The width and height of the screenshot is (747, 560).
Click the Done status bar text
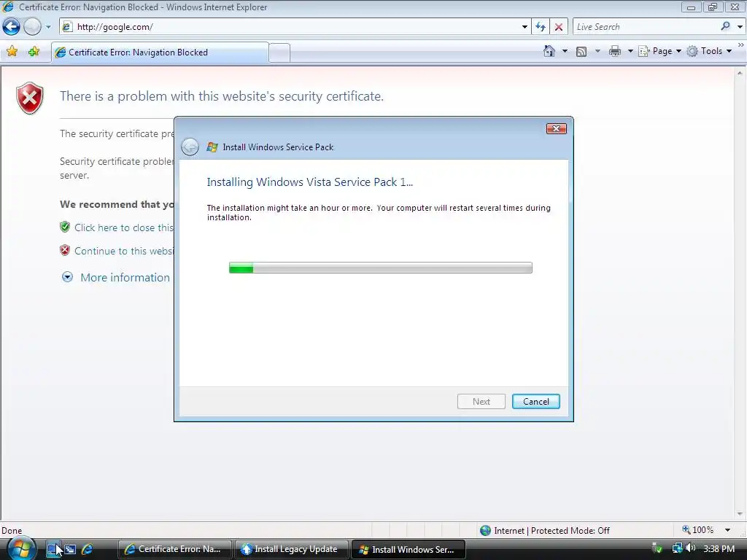click(12, 531)
